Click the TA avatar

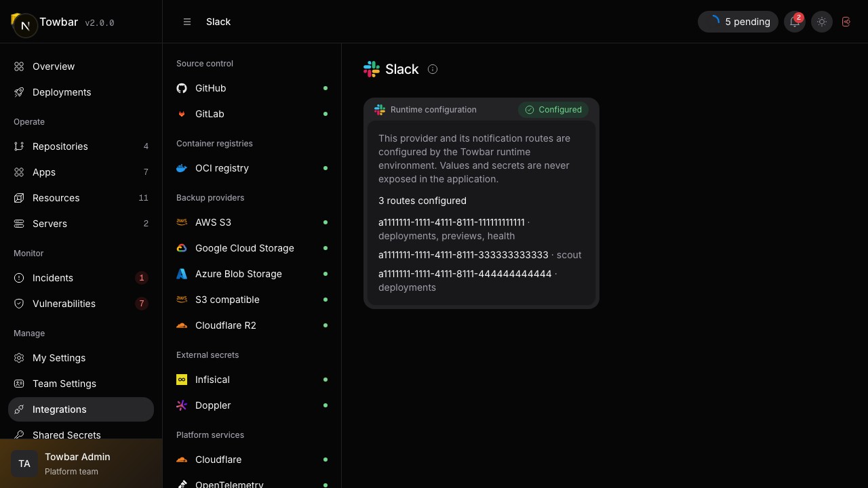click(24, 464)
